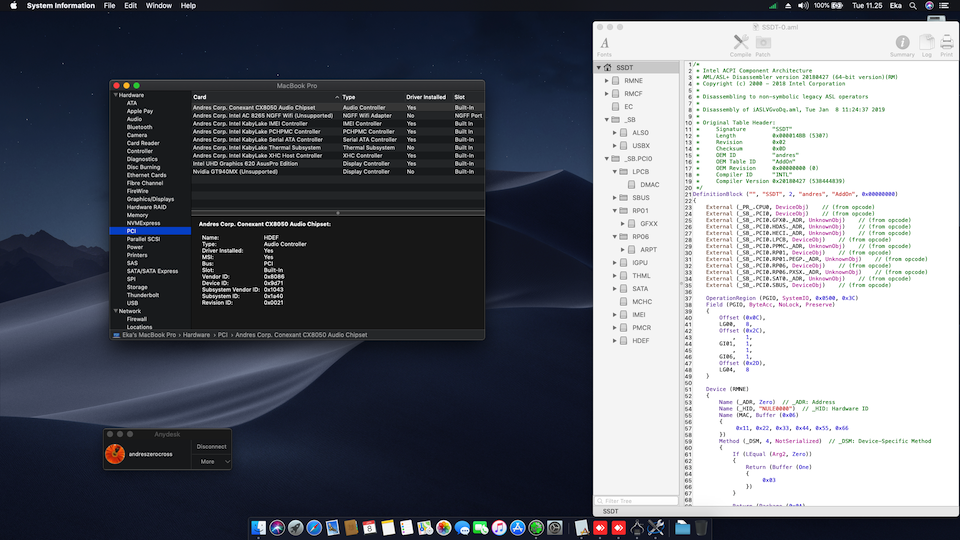Click the volume icon in menu bar
Image resolution: width=960 pixels, height=540 pixels.
pos(803,6)
